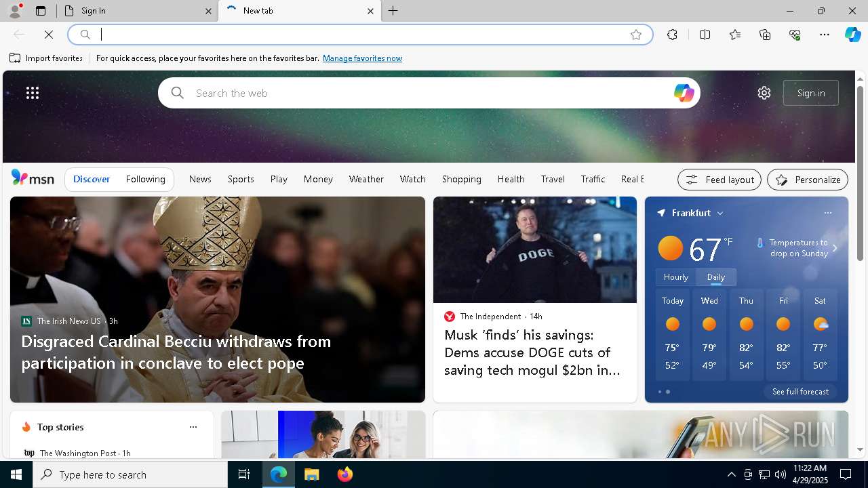
Task: Open Top stories more options ellipsis
Action: [193, 427]
